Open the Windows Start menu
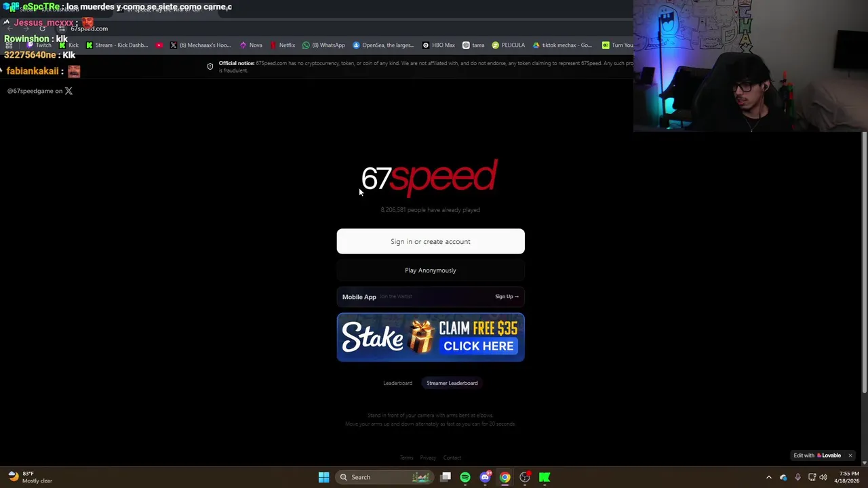The height and width of the screenshot is (488, 868). (x=323, y=477)
